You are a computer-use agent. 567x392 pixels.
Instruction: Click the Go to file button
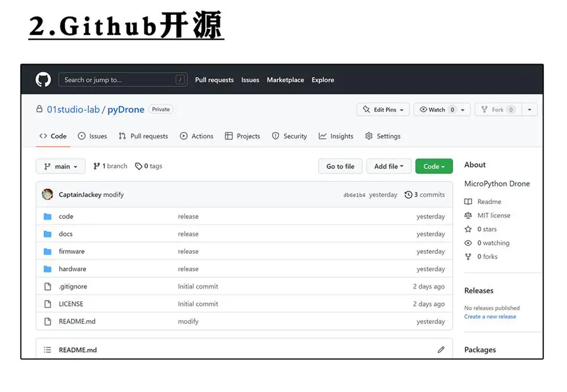pyautogui.click(x=340, y=166)
